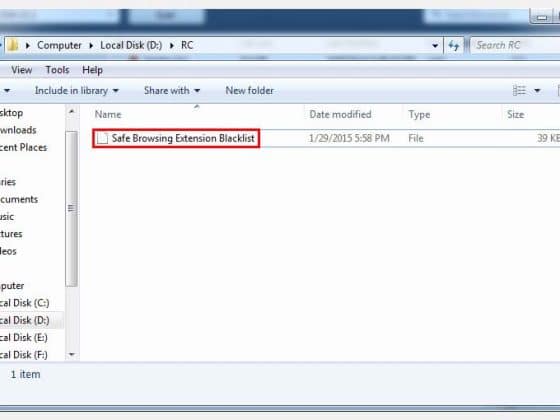The width and height of the screenshot is (560, 420).
Task: Click the navigation pane scroll up arrow
Action: point(71,111)
